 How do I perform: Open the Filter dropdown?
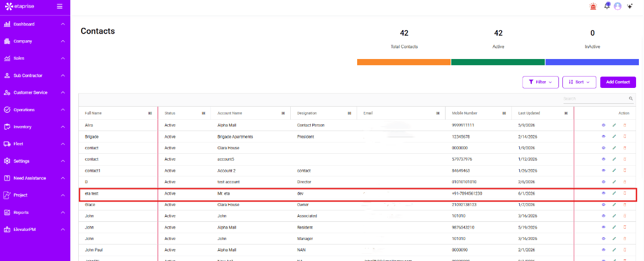point(540,82)
